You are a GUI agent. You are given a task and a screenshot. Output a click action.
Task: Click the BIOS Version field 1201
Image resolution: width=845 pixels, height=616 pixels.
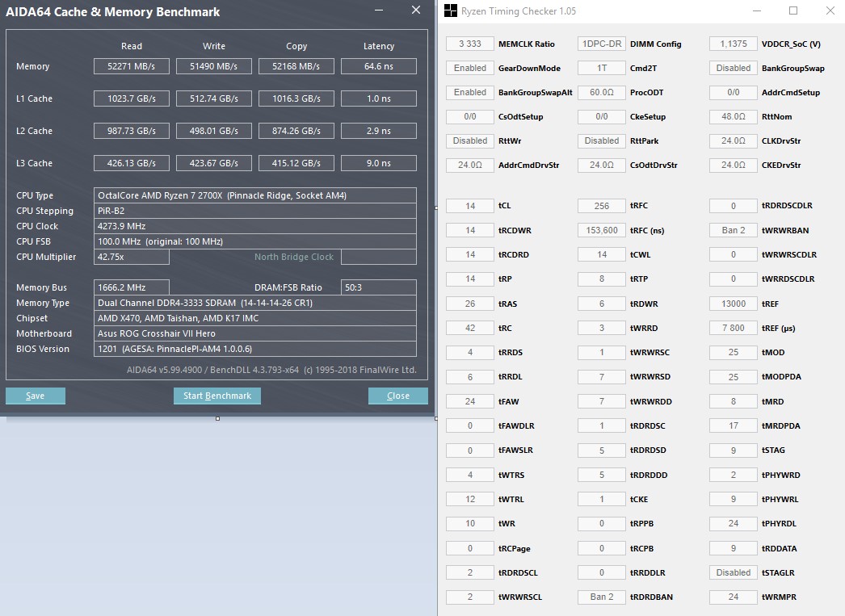click(255, 349)
